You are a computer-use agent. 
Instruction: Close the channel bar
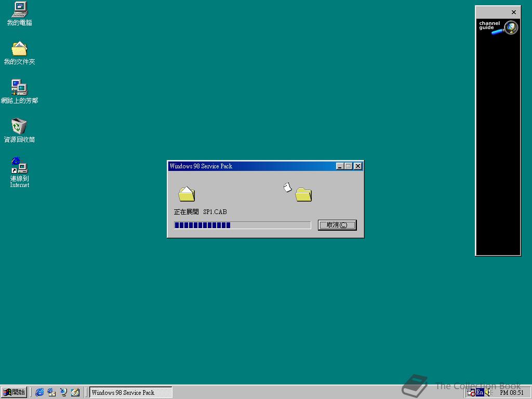[x=514, y=12]
